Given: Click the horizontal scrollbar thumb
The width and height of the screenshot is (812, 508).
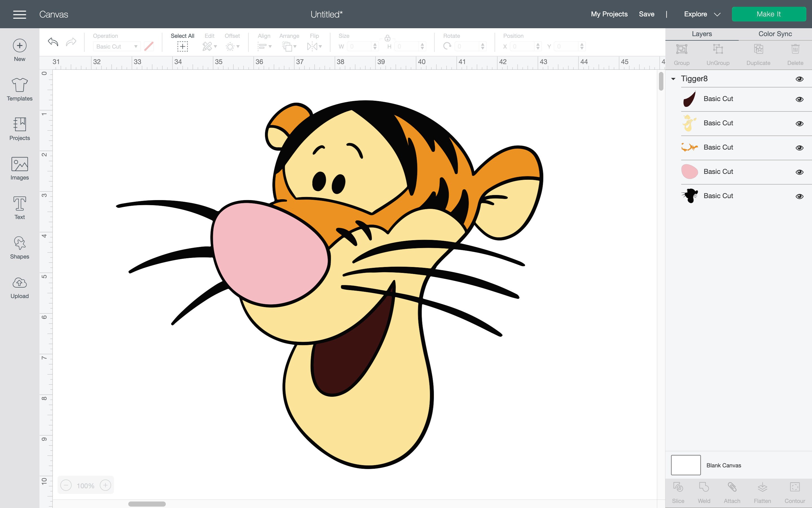Looking at the screenshot, I should pos(147,504).
